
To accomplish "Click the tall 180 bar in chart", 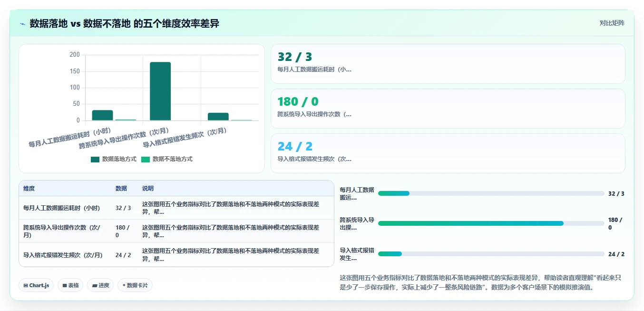I will [160, 91].
